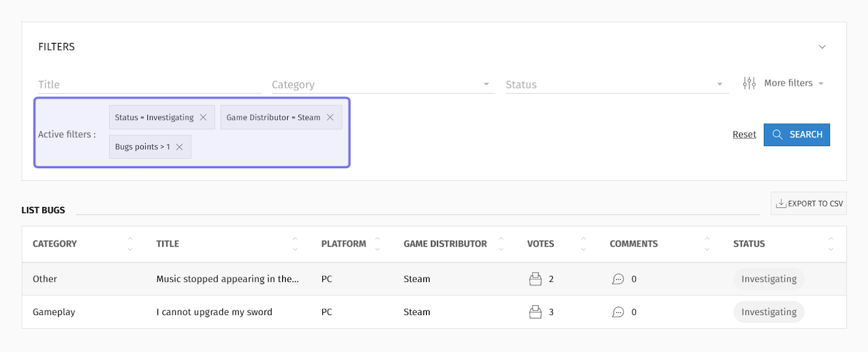Click the 'Bugs points > 1' chip label
This screenshot has width=868, height=352.
143,147
